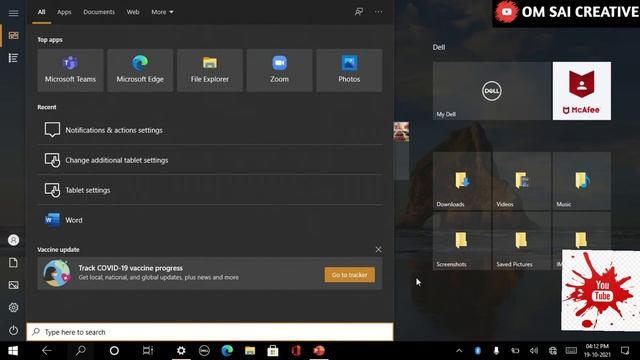
Task: Open Task View on taskbar
Action: (x=148, y=351)
